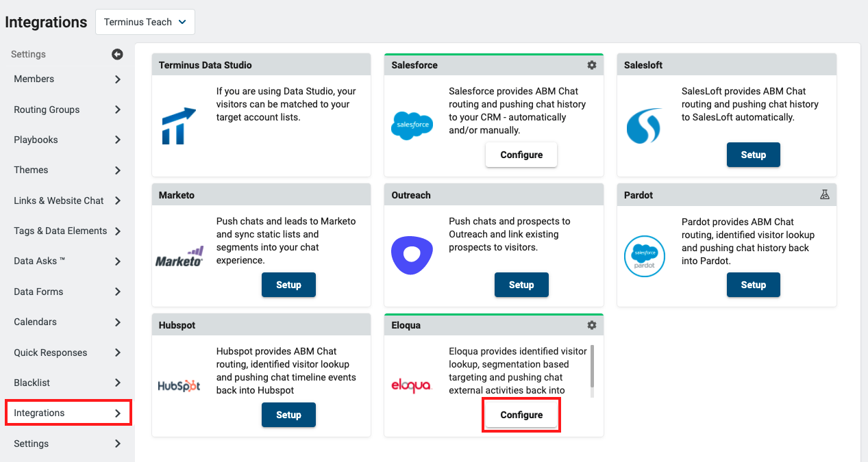Expand the Themes chevron
This screenshot has height=462, width=868.
[x=118, y=170]
